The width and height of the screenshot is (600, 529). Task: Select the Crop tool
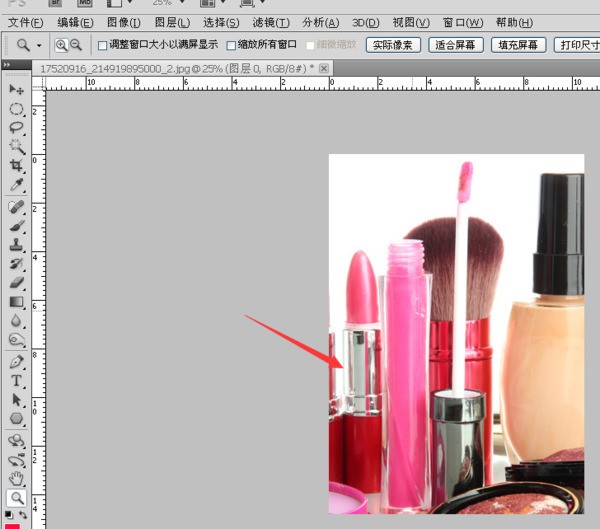tap(17, 165)
